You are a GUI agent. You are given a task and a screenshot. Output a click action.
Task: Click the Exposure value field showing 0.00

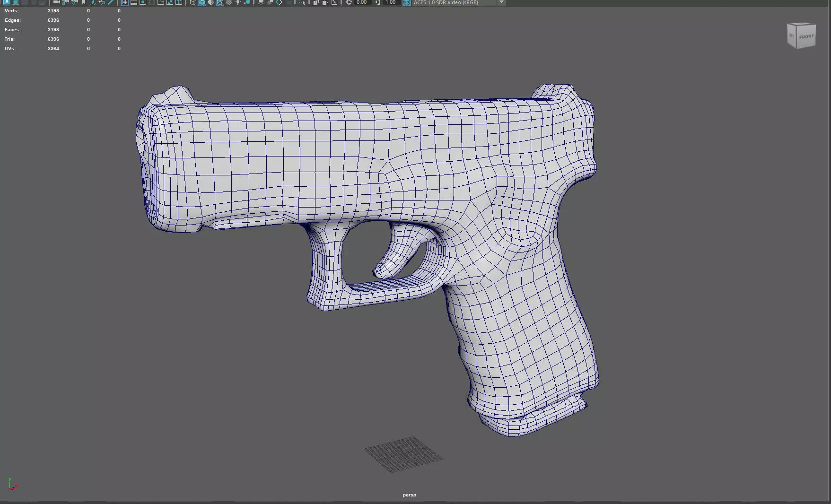coord(362,2)
